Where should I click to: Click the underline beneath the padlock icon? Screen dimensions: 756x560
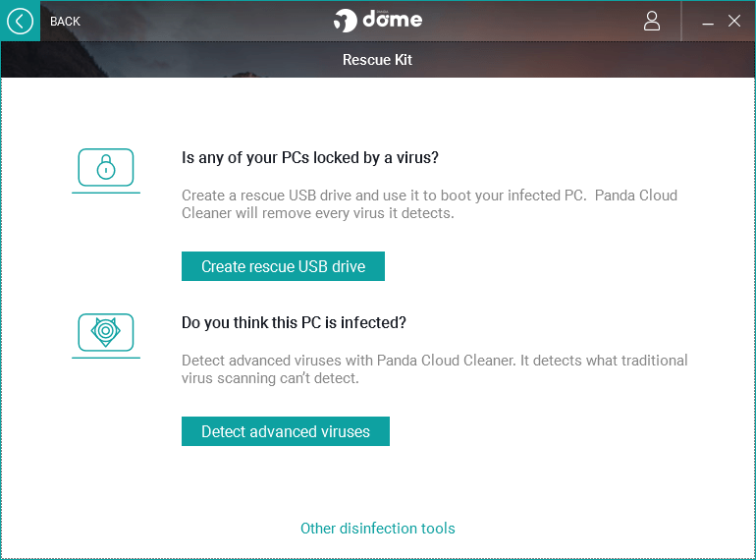(x=105, y=193)
